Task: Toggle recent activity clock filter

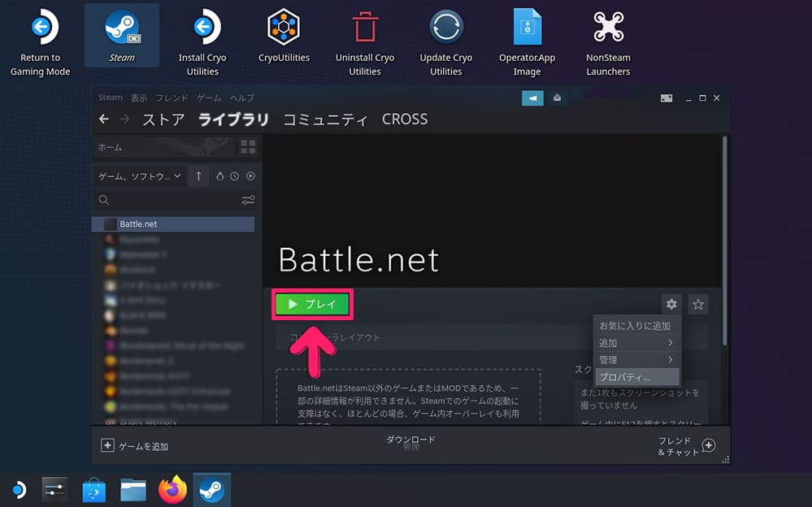Action: point(235,176)
